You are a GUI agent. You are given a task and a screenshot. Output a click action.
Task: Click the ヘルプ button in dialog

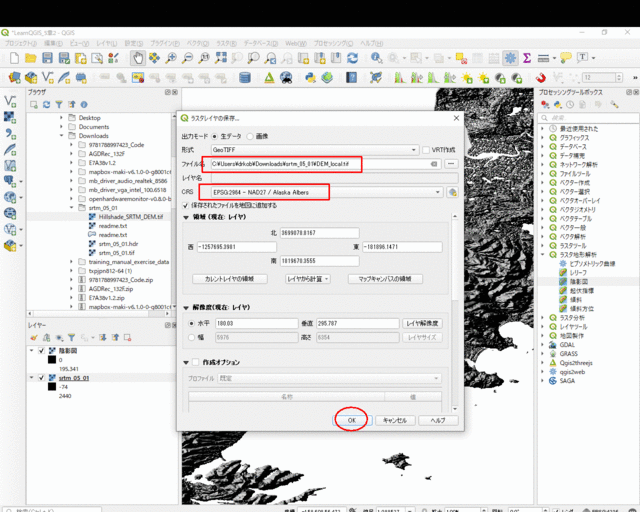(x=438, y=420)
